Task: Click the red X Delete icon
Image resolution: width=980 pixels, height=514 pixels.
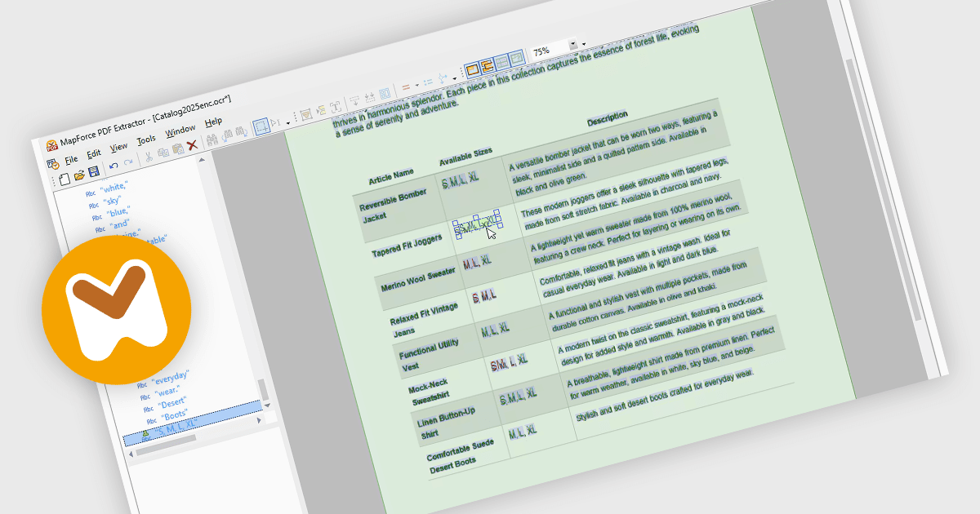Action: coord(192,144)
